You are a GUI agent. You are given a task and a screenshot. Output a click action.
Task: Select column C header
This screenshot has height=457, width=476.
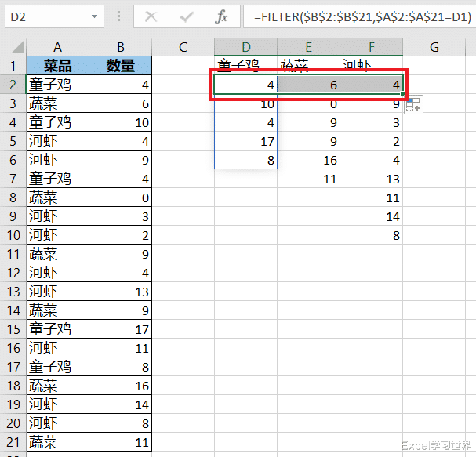(x=183, y=47)
